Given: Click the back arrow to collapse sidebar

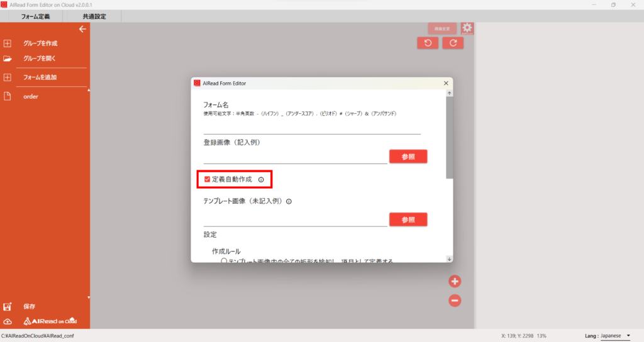Looking at the screenshot, I should click(x=82, y=29).
